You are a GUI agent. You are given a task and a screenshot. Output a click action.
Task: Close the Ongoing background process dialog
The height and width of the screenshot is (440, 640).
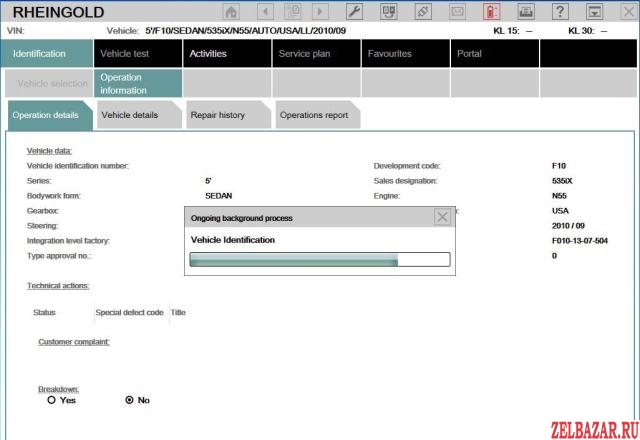point(442,217)
